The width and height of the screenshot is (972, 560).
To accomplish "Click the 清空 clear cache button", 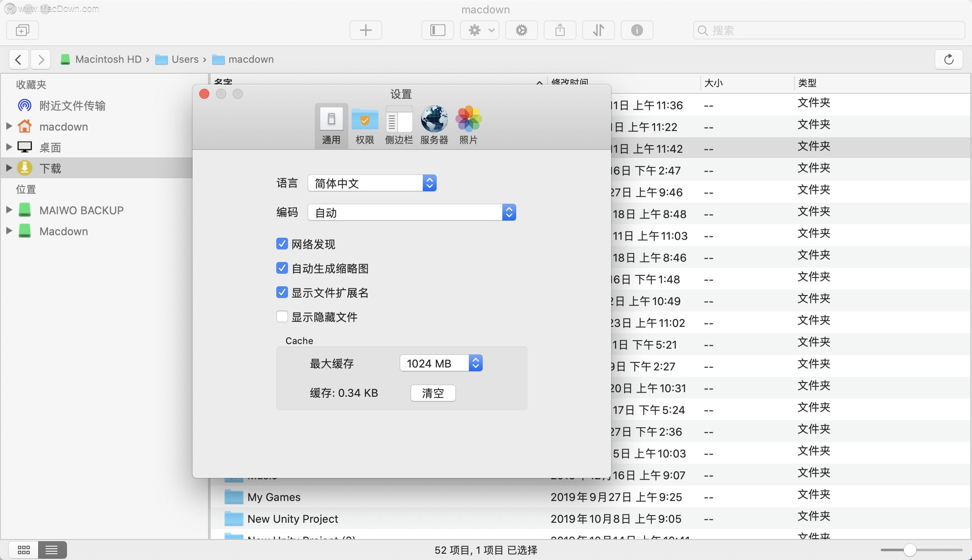I will [x=433, y=393].
